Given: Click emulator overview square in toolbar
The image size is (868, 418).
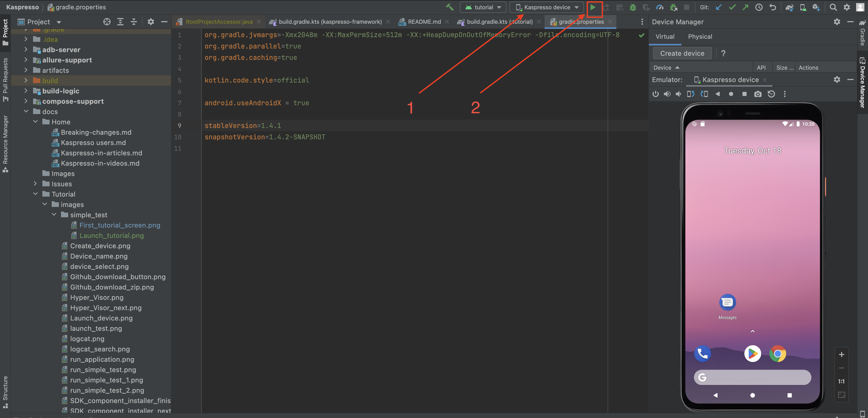Looking at the screenshot, I should coord(744,94).
